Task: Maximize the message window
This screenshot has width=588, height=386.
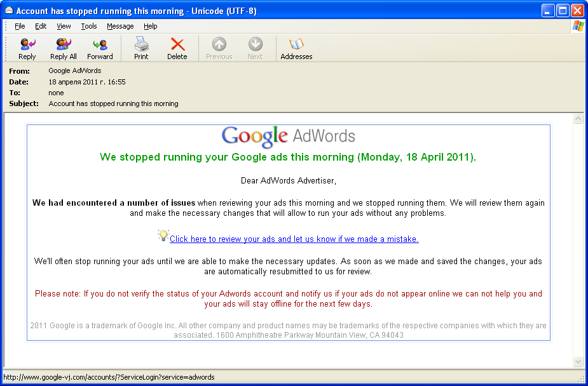Action: pyautogui.click(x=563, y=11)
